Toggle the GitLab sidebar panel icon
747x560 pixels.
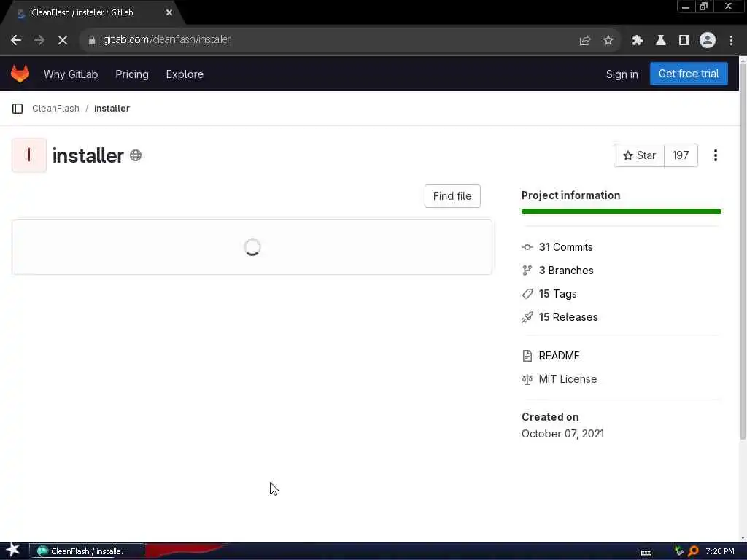(18, 109)
